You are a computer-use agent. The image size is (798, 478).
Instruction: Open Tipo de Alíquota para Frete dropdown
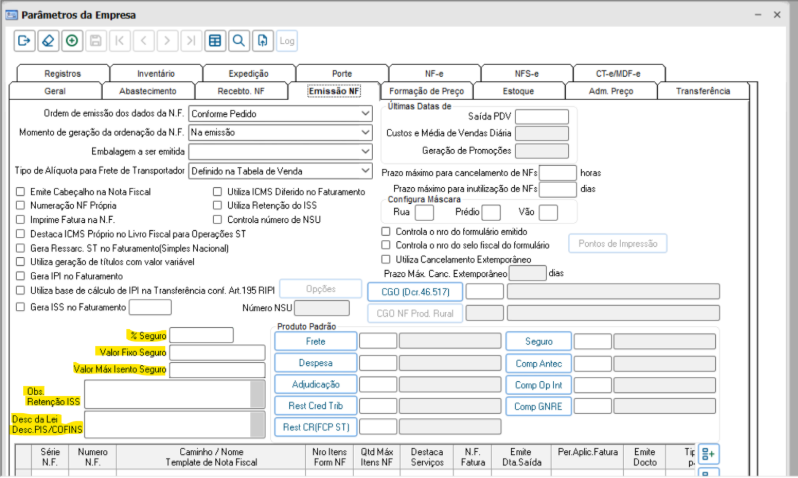[x=365, y=171]
